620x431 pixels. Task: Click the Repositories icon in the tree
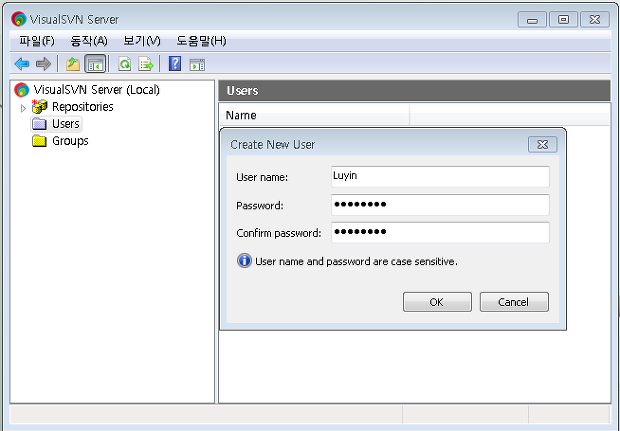(x=40, y=107)
